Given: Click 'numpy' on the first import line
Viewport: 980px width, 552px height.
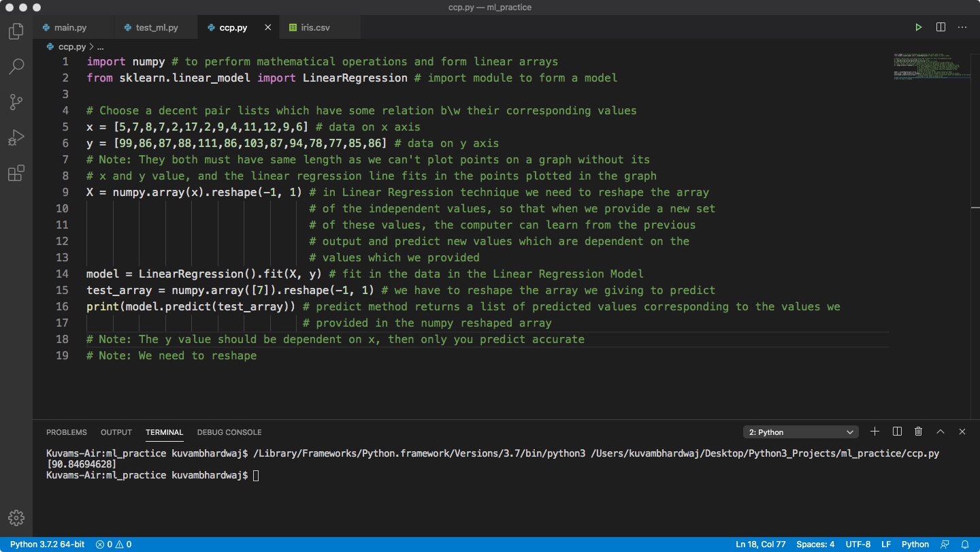Looking at the screenshot, I should (x=149, y=61).
